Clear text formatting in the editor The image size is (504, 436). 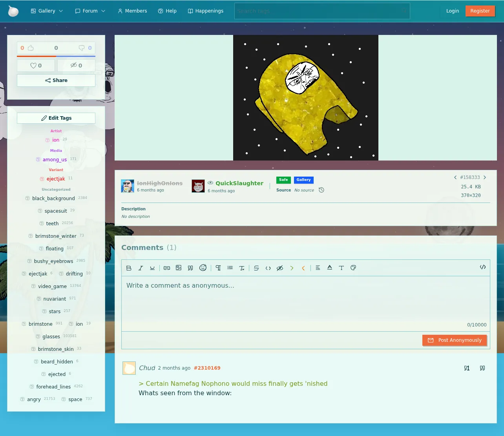tap(242, 268)
